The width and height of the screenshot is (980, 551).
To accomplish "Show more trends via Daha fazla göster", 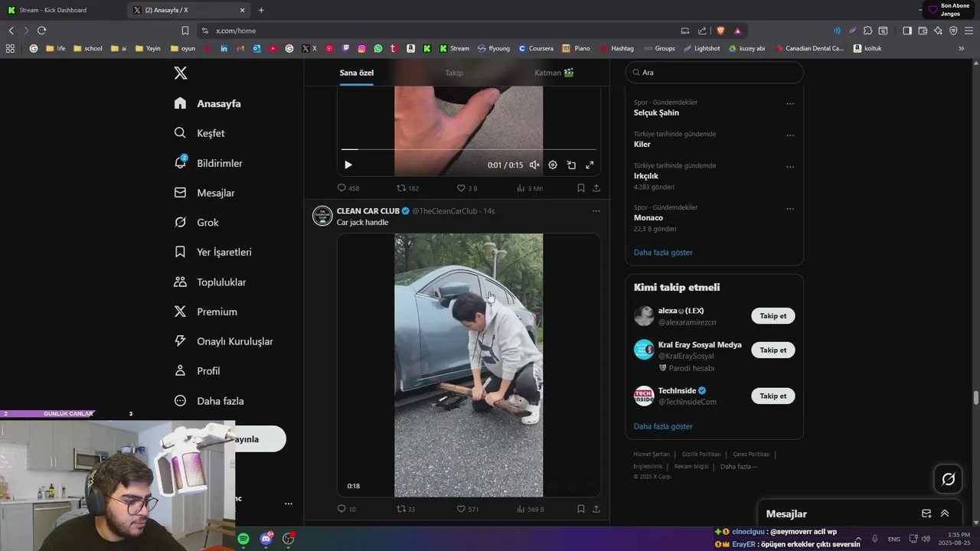I will pyautogui.click(x=663, y=253).
